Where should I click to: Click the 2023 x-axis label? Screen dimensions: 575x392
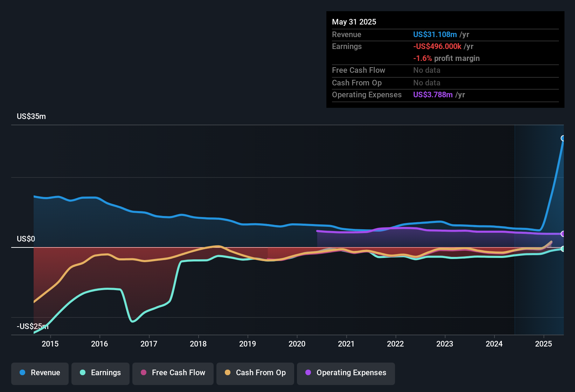point(445,344)
